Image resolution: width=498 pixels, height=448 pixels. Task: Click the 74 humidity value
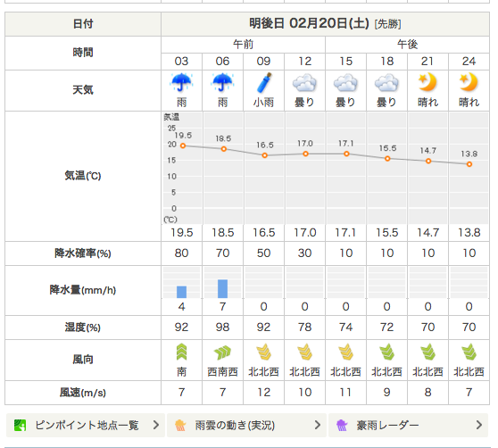345,327
